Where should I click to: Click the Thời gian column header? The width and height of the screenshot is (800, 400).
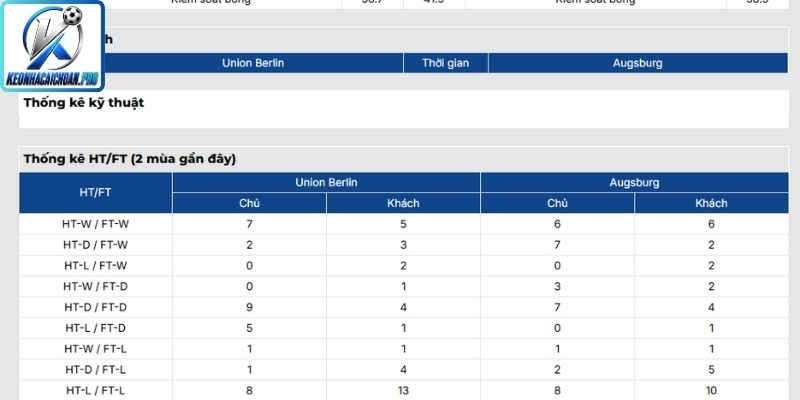click(445, 63)
